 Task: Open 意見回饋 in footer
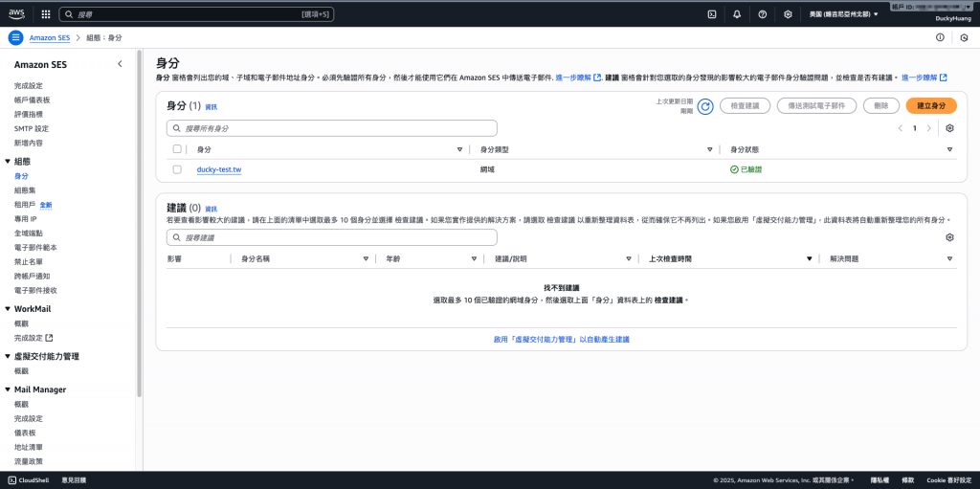click(x=74, y=480)
